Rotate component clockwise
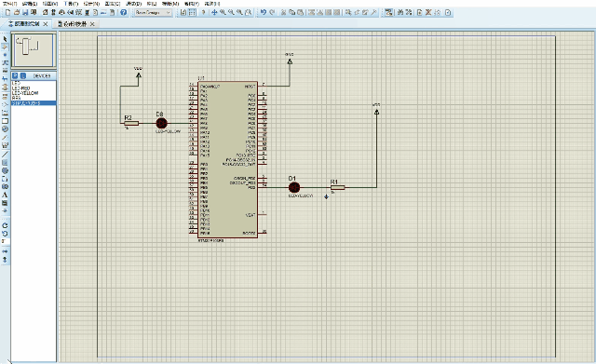This screenshot has width=596, height=364. pos(5,225)
